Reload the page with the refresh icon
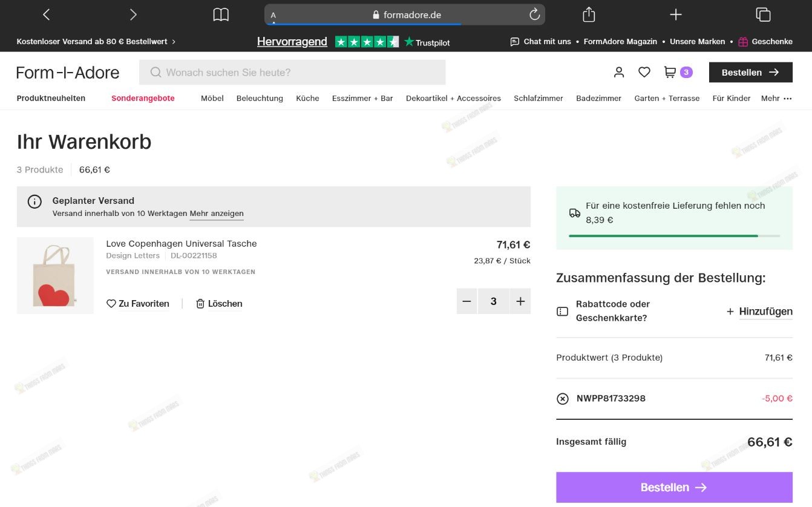This screenshot has height=507, width=812. (534, 15)
